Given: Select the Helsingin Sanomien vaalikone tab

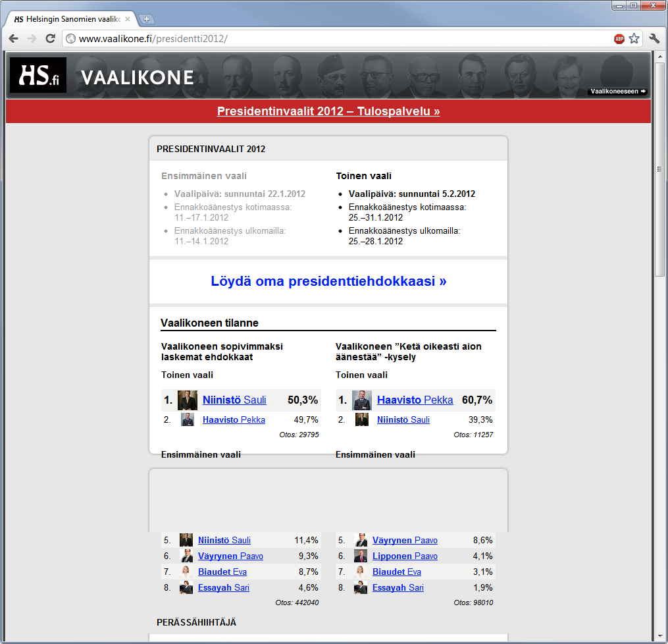Looking at the screenshot, I should coord(70,19).
